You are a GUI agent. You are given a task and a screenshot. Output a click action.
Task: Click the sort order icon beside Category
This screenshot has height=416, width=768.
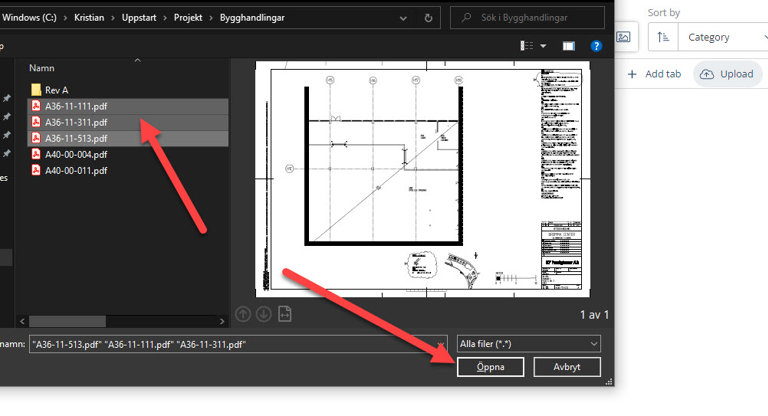[663, 37]
